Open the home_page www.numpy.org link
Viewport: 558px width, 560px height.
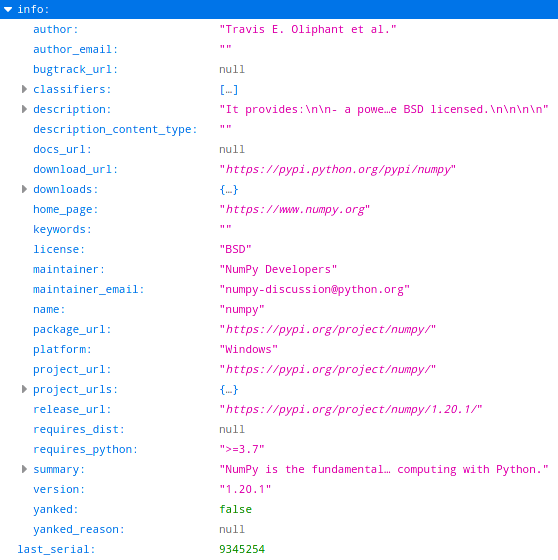pyautogui.click(x=295, y=209)
